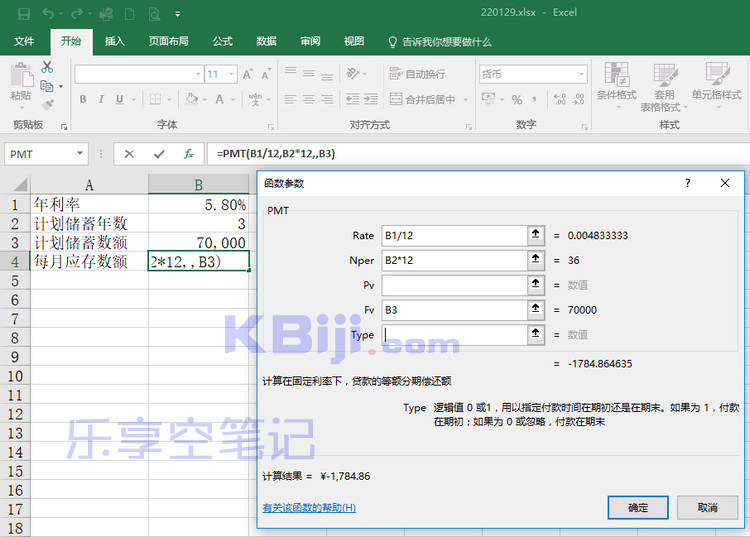750x537 pixels.
Task: Switch to the 数据 Data tab
Action: (266, 41)
